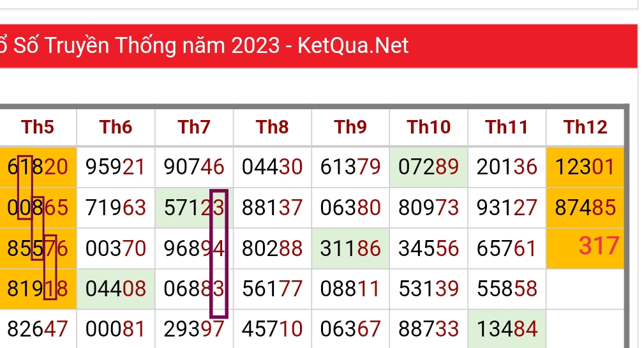
Task: Select cell 06883 in Th7 column
Action: pos(194,289)
